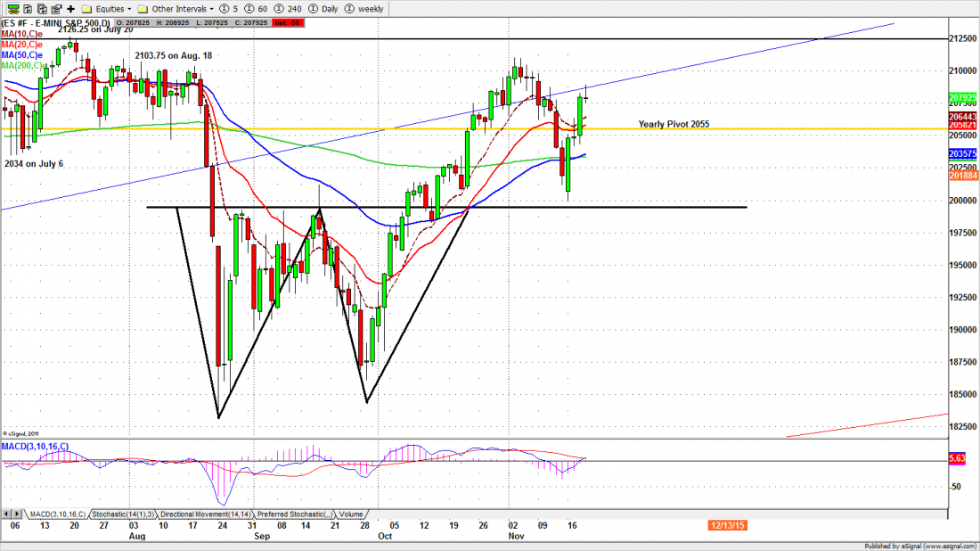Click the MA(200,C) green legend label
The width and height of the screenshot is (980, 551).
[x=23, y=65]
